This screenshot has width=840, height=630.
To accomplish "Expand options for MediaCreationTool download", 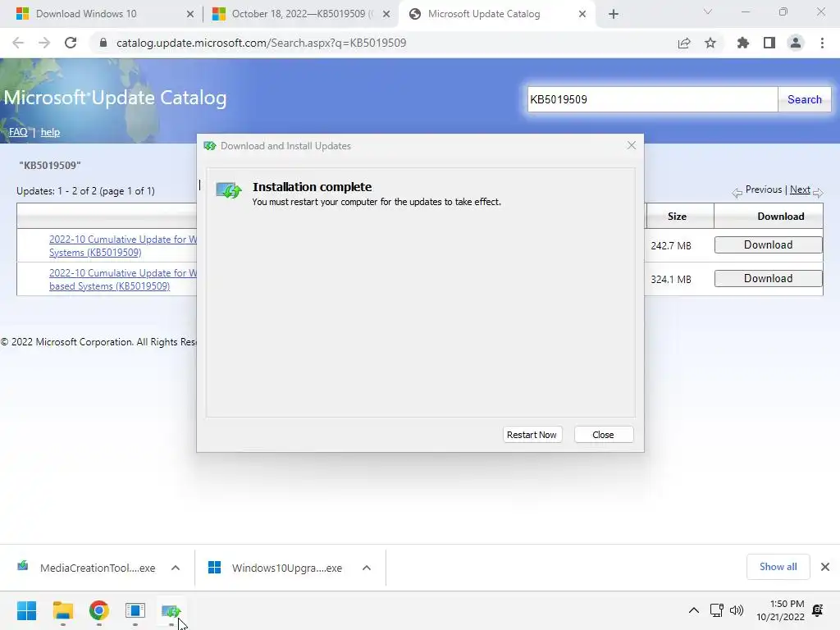I will click(176, 568).
